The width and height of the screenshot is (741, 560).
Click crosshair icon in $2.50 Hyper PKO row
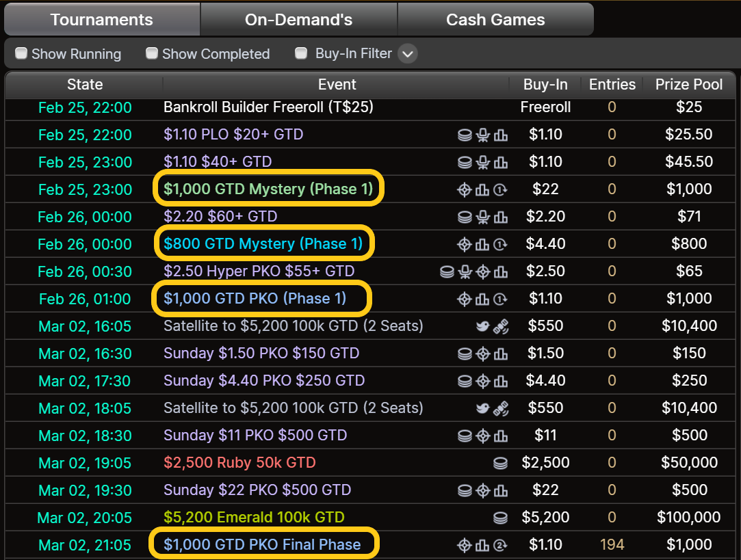(482, 272)
